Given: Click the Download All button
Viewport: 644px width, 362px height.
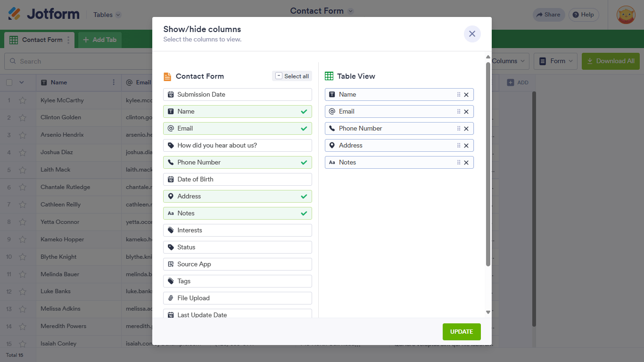Looking at the screenshot, I should point(611,61).
